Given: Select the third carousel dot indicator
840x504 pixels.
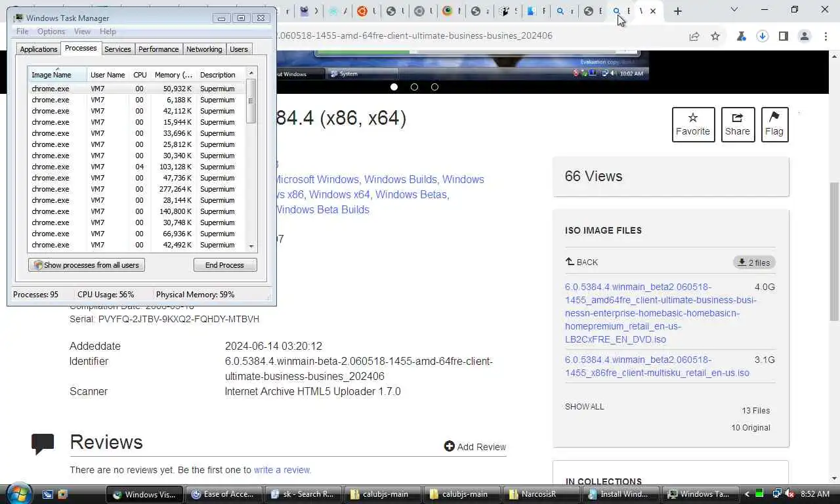Looking at the screenshot, I should point(434,87).
